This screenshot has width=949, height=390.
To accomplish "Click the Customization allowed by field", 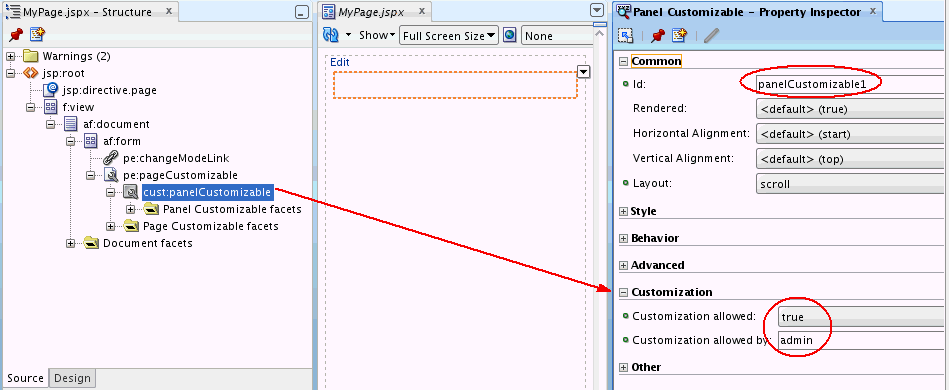I will point(861,340).
